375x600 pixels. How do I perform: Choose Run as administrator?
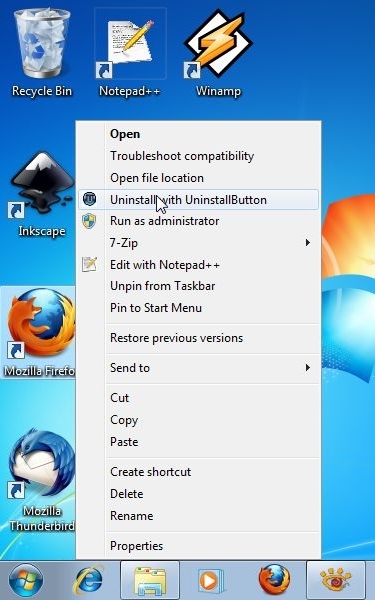tap(199, 221)
